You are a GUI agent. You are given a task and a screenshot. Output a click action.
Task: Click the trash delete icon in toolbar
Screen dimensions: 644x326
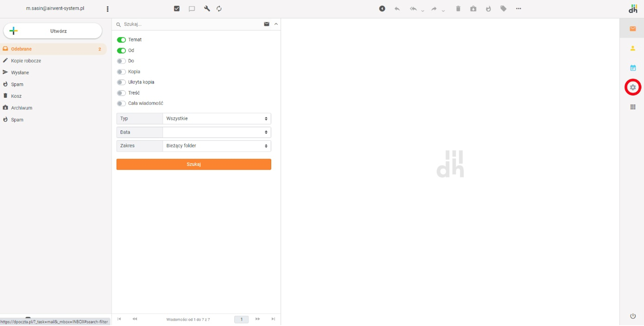pos(458,9)
